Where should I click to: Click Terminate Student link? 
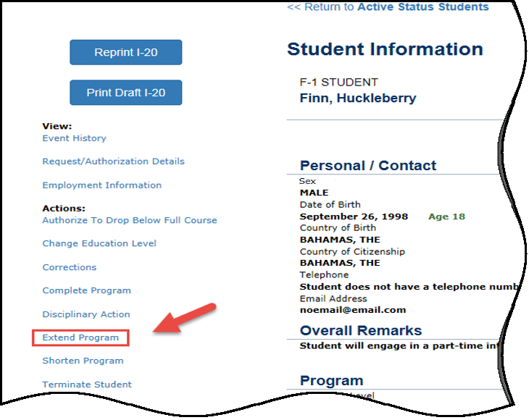[x=87, y=385]
